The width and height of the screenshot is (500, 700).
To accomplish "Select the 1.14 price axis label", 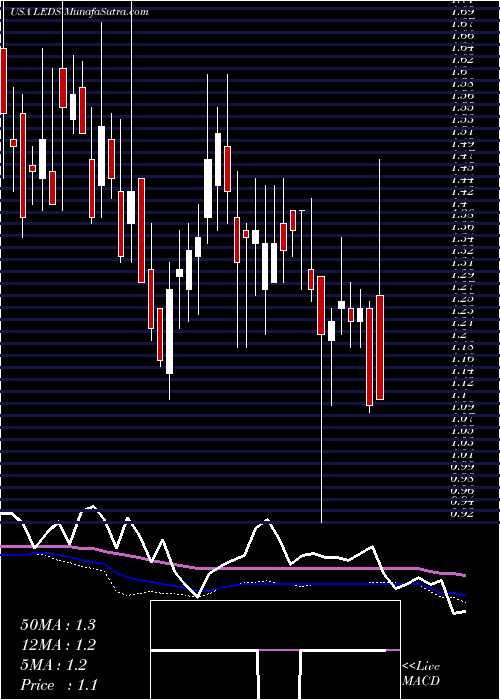I will click(462, 371).
